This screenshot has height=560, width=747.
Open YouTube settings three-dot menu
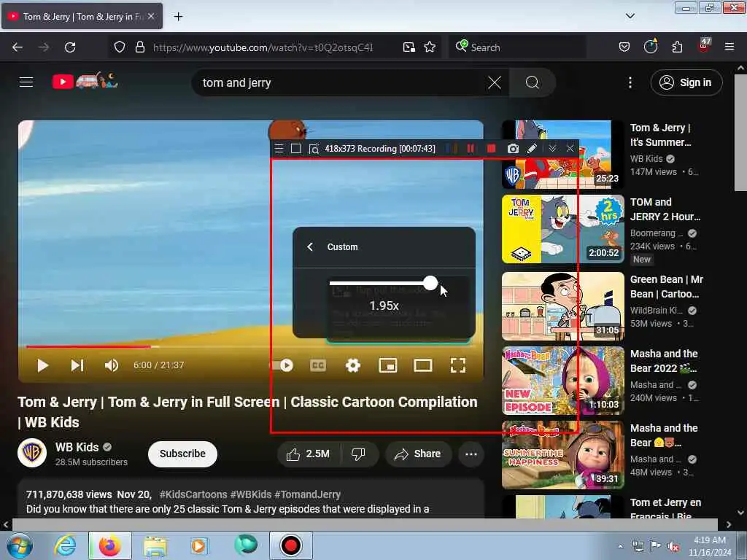[630, 82]
